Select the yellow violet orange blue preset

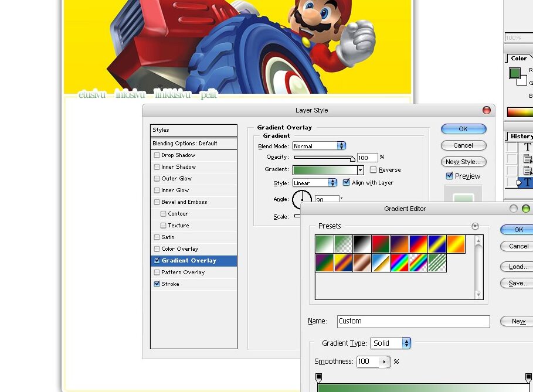point(343,263)
